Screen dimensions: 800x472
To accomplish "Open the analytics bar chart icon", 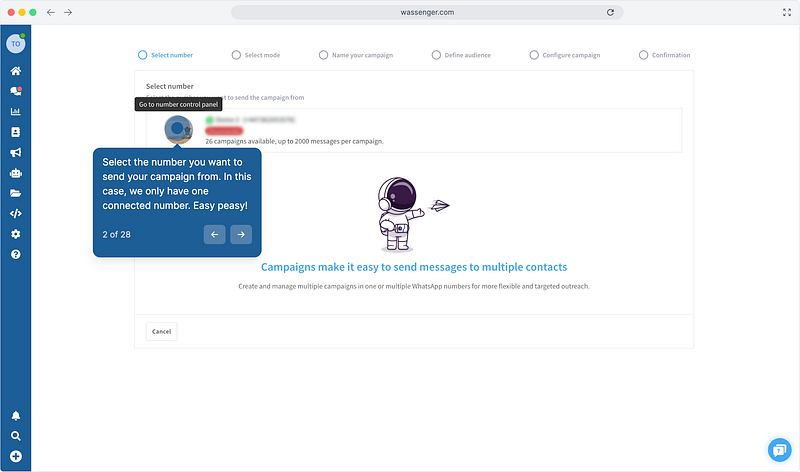I will 15,112.
